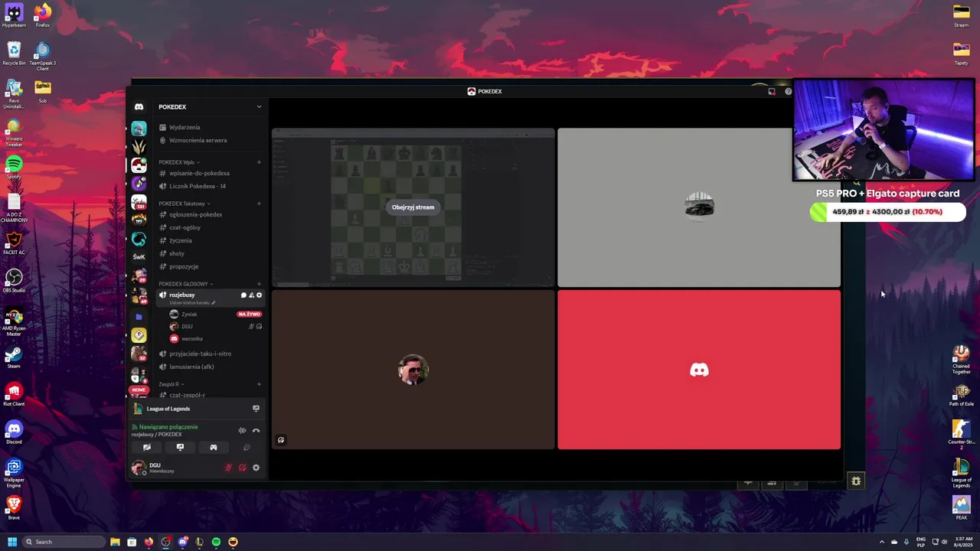This screenshot has height=551, width=980.
Task: Select the brown DGU avatar video tile
Action: pos(413,370)
